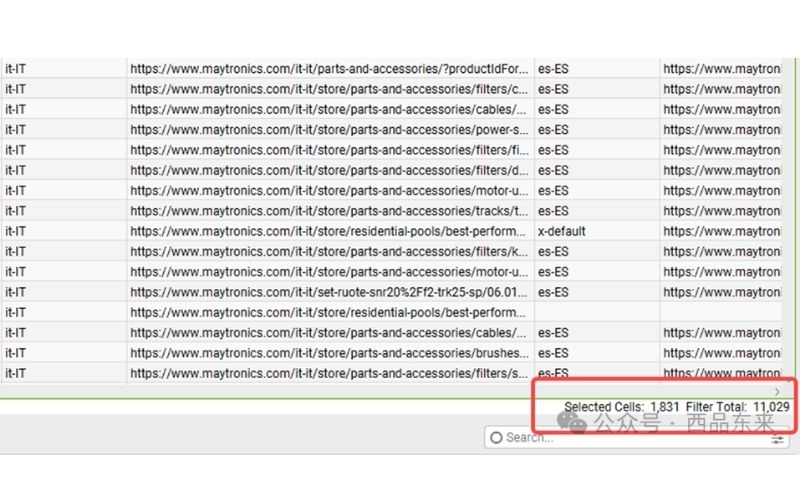
Task: Select the URL ending in filters/s...
Action: tap(329, 373)
